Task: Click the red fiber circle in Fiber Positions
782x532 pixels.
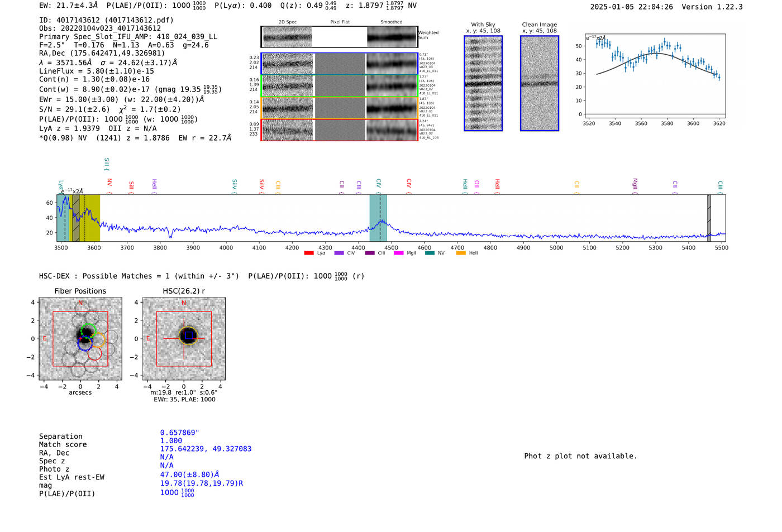Action: coord(94,353)
